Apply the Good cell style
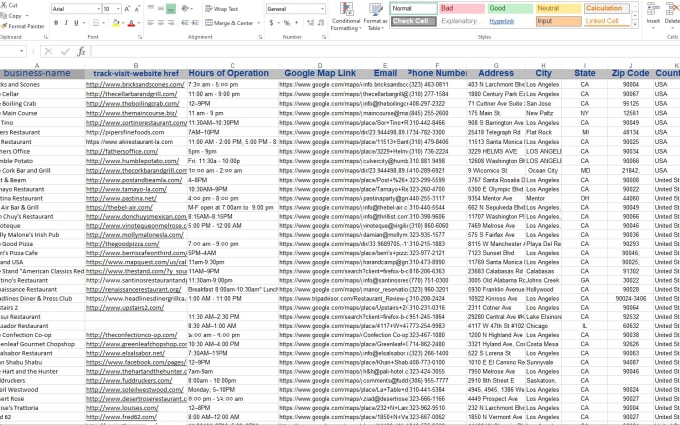This screenshot has width=680, height=425. point(510,8)
